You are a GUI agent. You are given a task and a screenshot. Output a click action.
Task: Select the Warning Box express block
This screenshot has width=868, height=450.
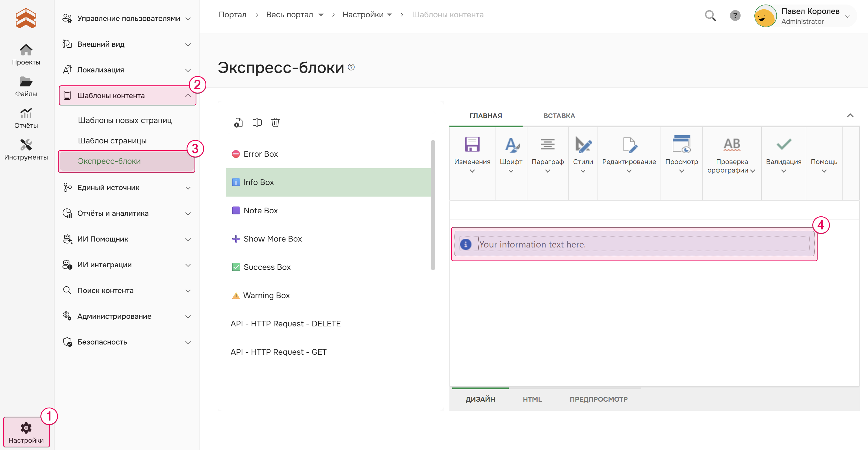coord(266,295)
